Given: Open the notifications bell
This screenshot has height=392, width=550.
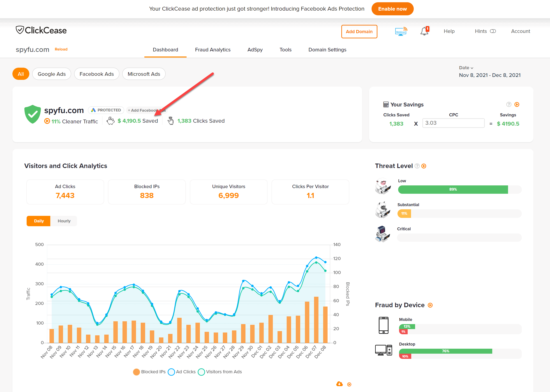Looking at the screenshot, I should click(x=424, y=31).
